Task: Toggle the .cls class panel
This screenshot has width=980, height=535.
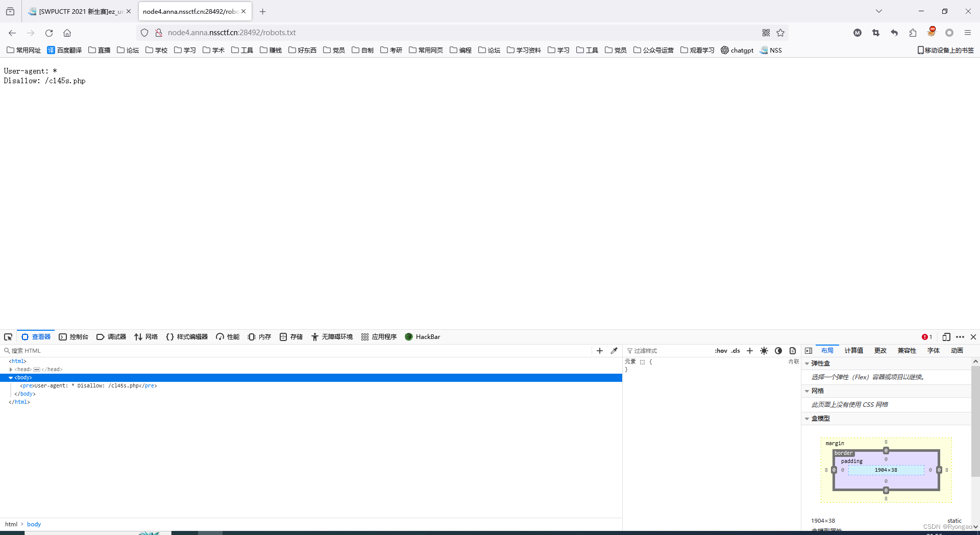Action: 736,351
